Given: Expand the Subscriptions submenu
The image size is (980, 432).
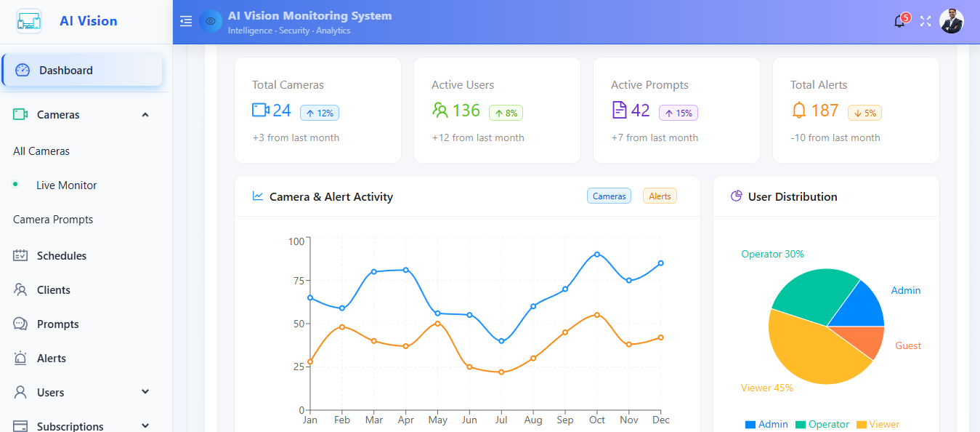Looking at the screenshot, I should [x=145, y=425].
